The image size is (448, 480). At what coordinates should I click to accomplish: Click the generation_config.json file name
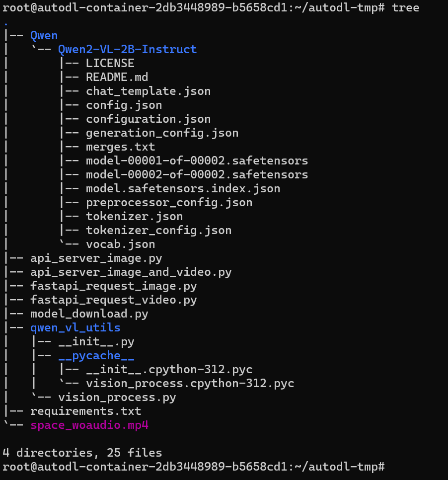click(x=162, y=133)
